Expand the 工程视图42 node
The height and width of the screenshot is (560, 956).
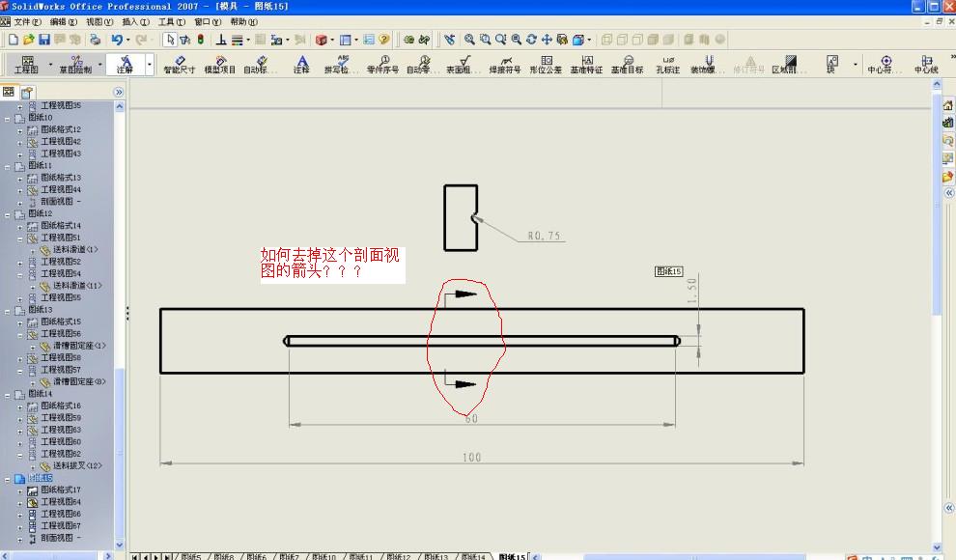pos(19,142)
